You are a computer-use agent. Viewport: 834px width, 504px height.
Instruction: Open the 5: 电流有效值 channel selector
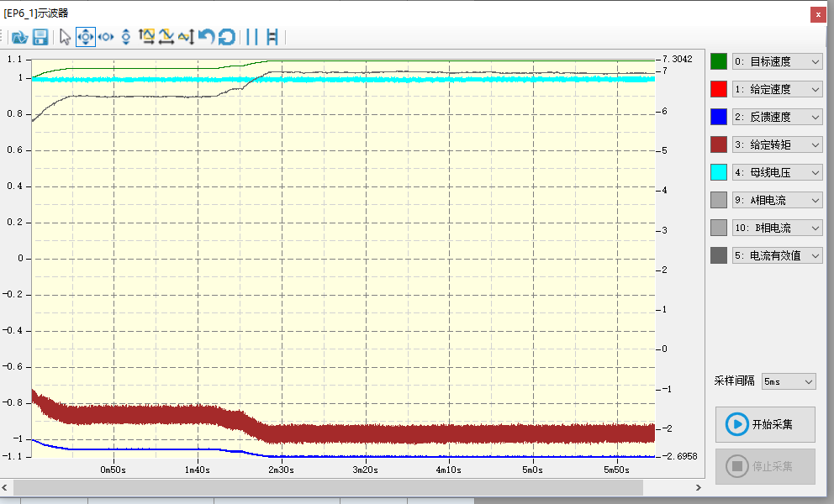(775, 255)
